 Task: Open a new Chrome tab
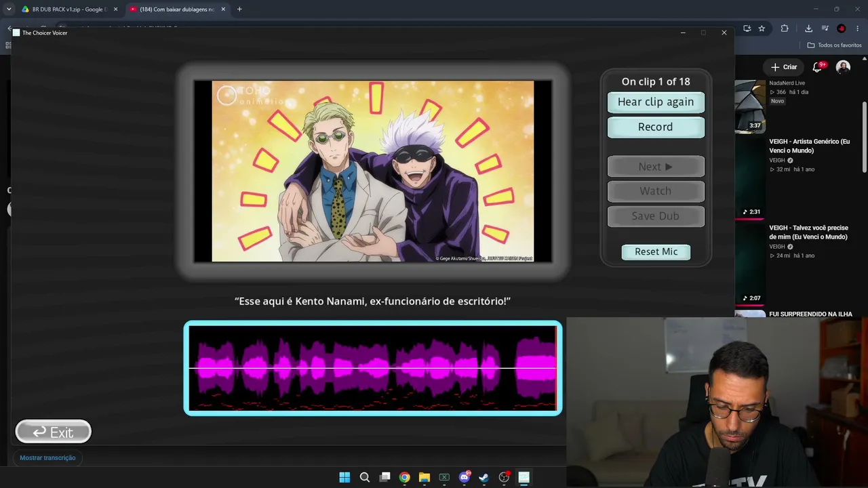pyautogui.click(x=239, y=9)
